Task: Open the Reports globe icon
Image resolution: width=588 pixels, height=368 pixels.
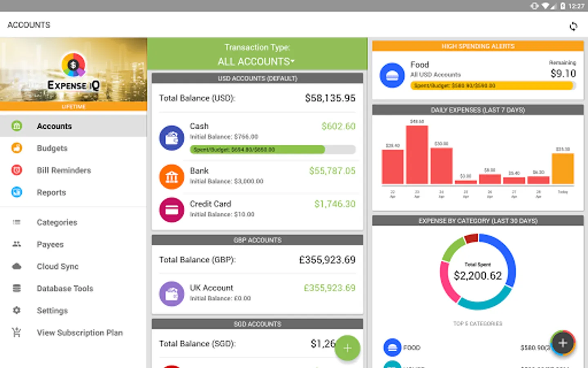Action: pyautogui.click(x=17, y=192)
